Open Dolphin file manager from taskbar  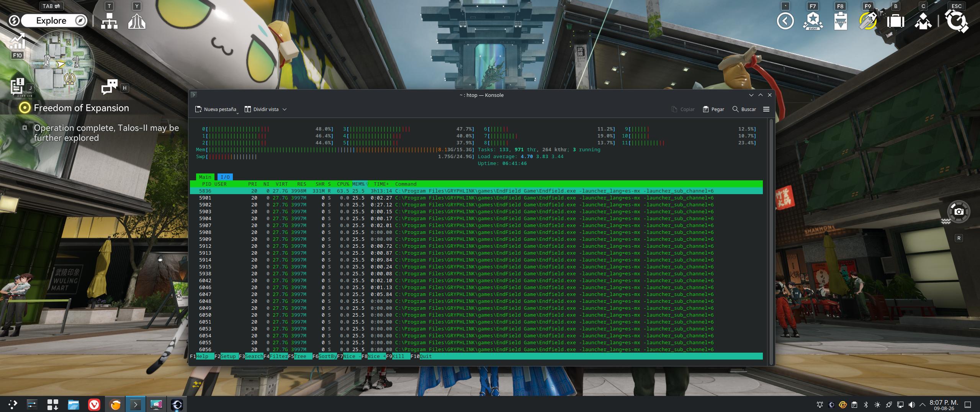[73, 404]
